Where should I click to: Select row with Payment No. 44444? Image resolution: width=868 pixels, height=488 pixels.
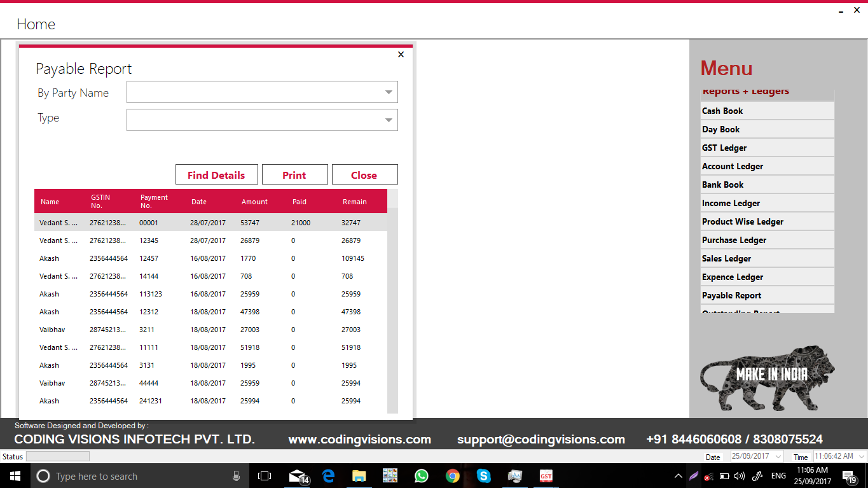[x=210, y=383]
